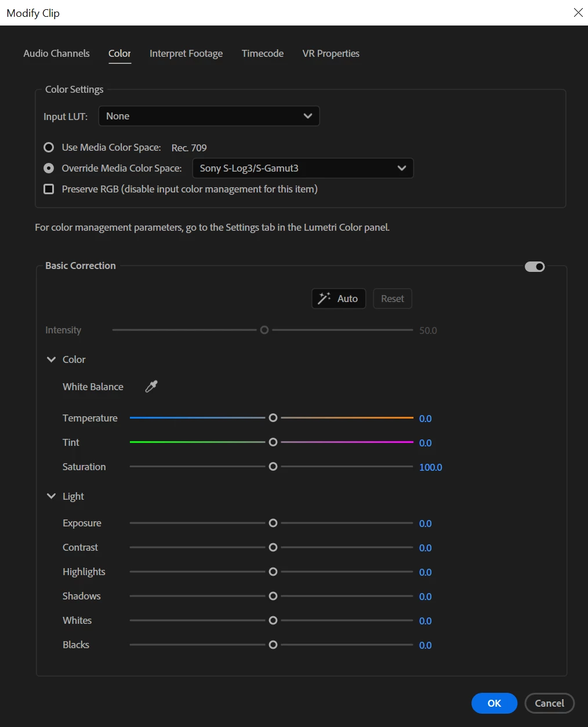Enable the Preserve RGB checkbox

coord(49,189)
